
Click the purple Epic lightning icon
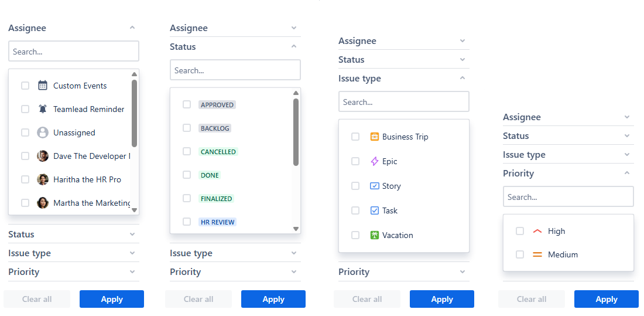(375, 161)
